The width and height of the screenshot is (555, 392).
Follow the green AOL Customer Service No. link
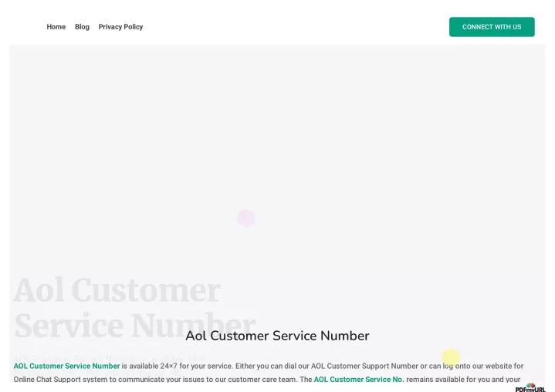(359, 379)
